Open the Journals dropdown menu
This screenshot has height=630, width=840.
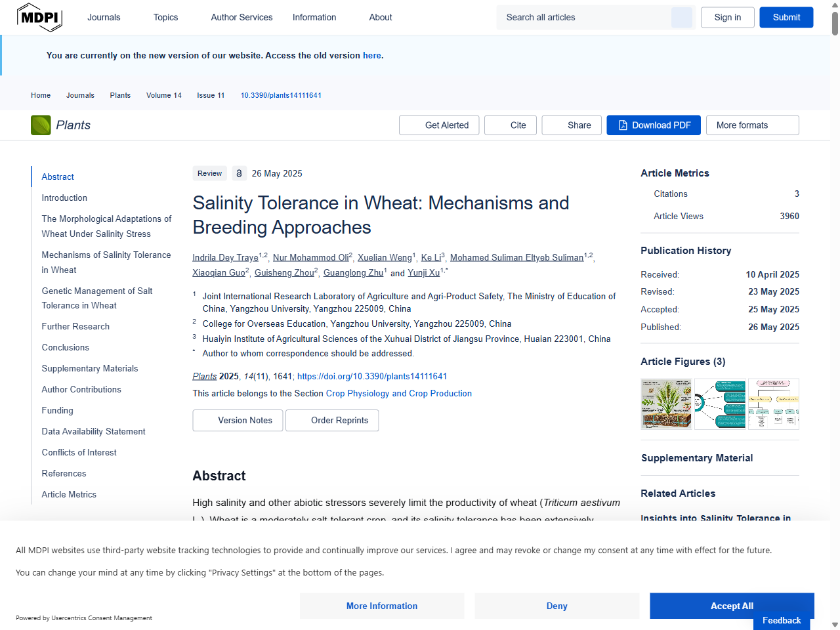coord(104,17)
